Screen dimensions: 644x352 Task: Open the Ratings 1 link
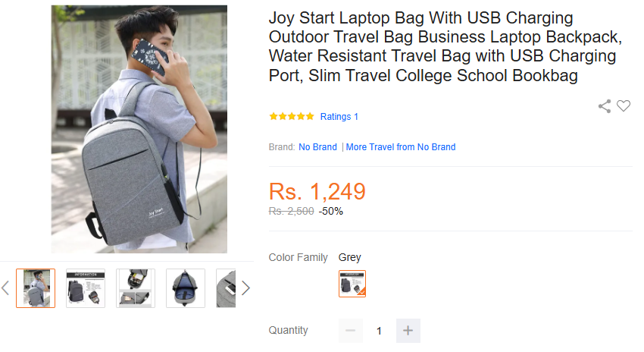[339, 117]
